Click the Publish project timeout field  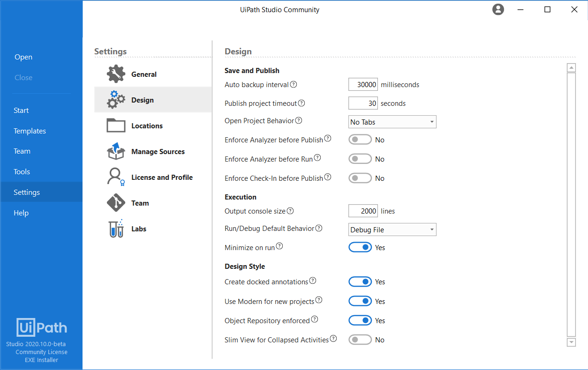363,103
